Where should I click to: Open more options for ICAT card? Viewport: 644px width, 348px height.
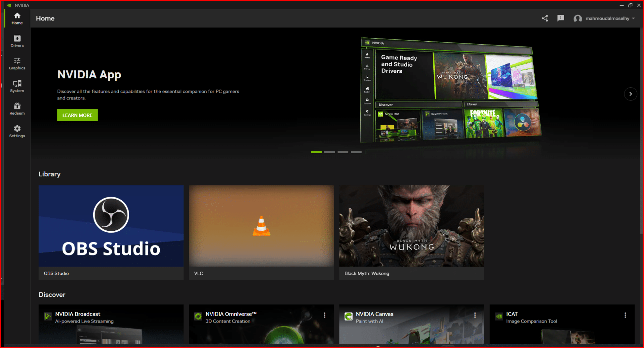pos(625,315)
